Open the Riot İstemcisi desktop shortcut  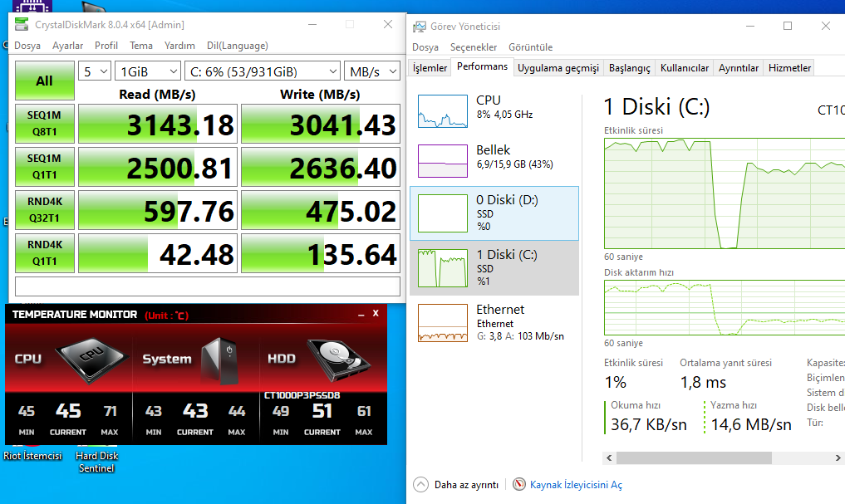[32, 455]
